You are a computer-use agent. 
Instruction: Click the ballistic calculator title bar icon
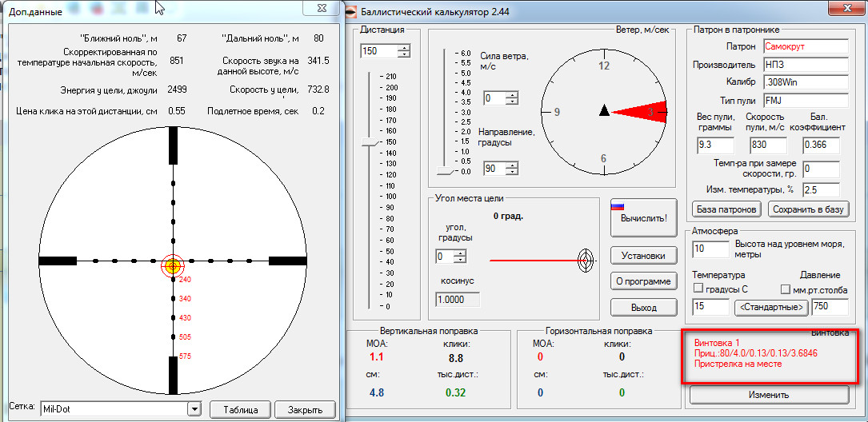pyautogui.click(x=350, y=11)
